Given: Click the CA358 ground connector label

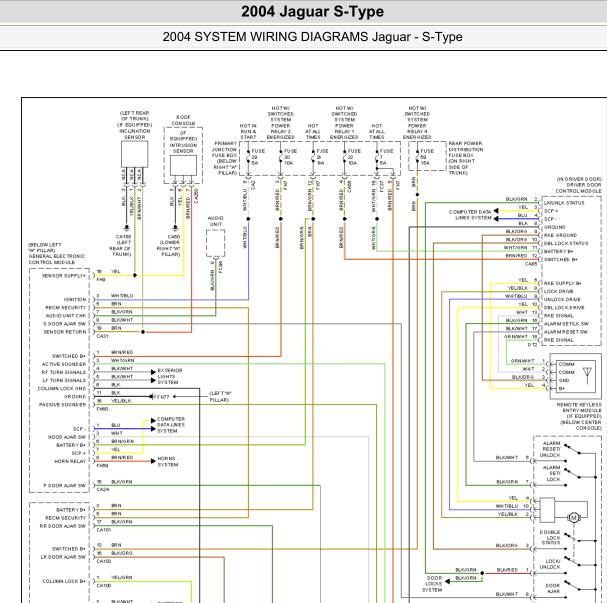Looking at the screenshot, I should [123, 236].
